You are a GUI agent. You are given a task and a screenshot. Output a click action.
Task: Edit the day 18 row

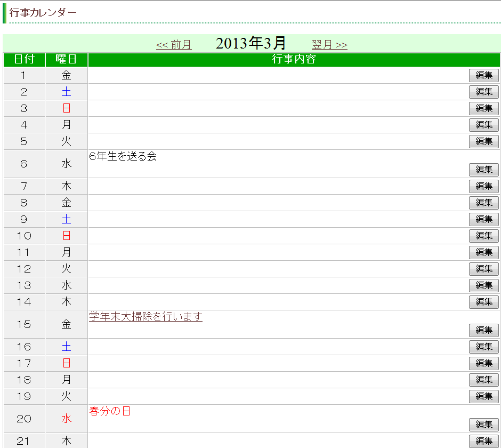484,380
